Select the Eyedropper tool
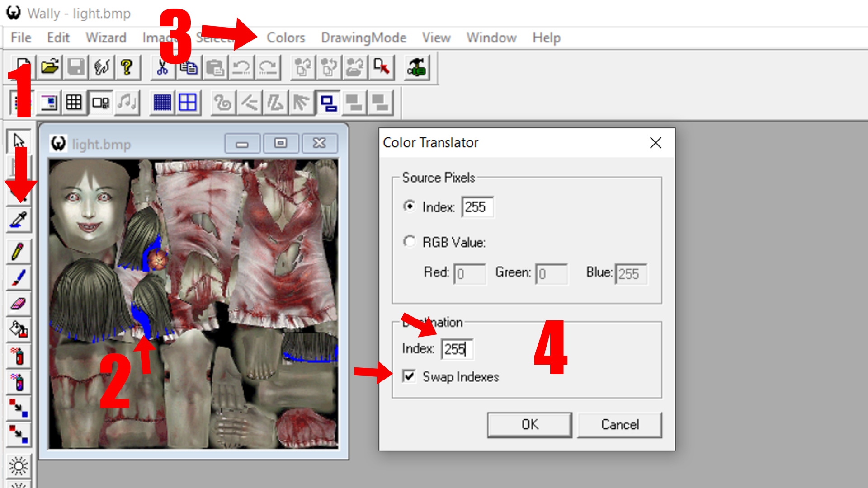This screenshot has height=488, width=868. point(19,220)
